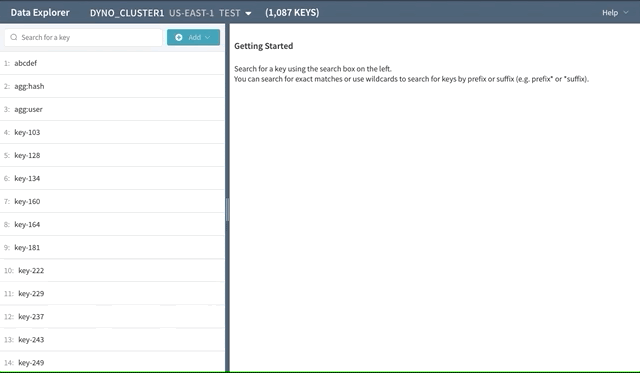The height and width of the screenshot is (373, 640).
Task: Select key-222 in the list
Action: (112, 271)
